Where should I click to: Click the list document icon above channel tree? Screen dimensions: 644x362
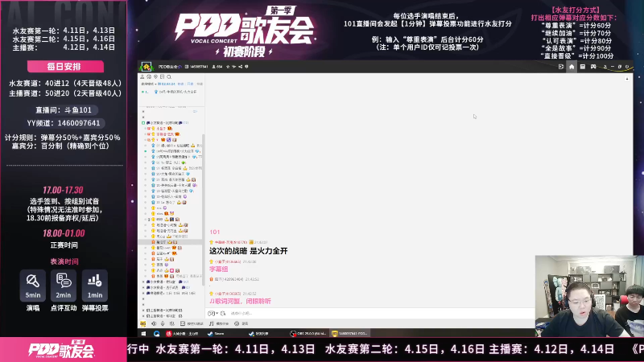click(163, 76)
